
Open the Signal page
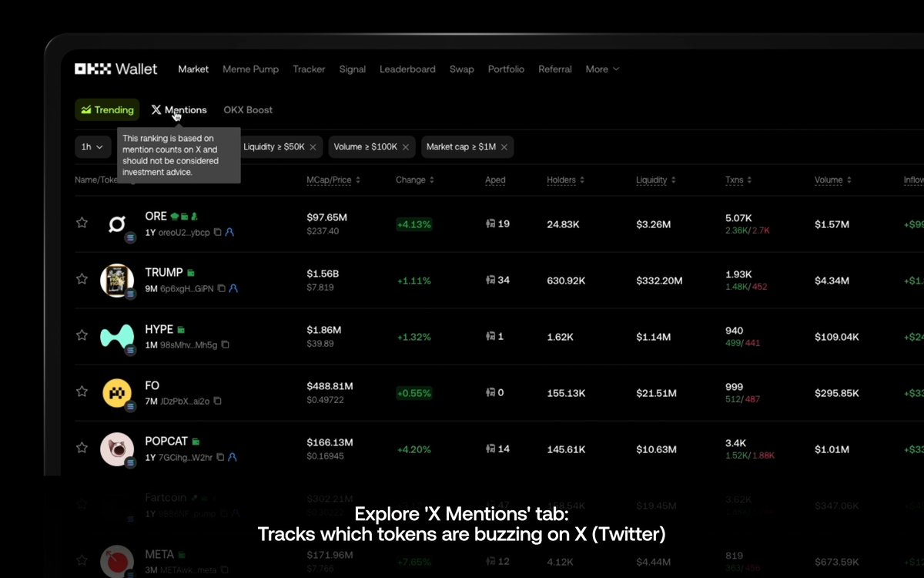click(x=353, y=69)
